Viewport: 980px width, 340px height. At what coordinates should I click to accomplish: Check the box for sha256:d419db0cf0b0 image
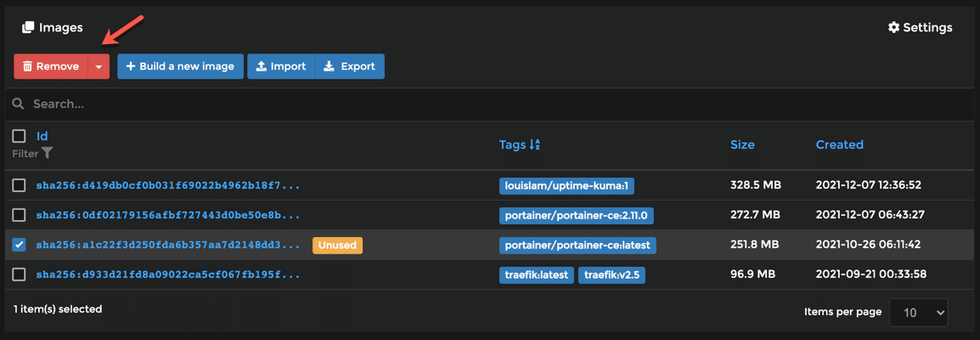point(19,185)
